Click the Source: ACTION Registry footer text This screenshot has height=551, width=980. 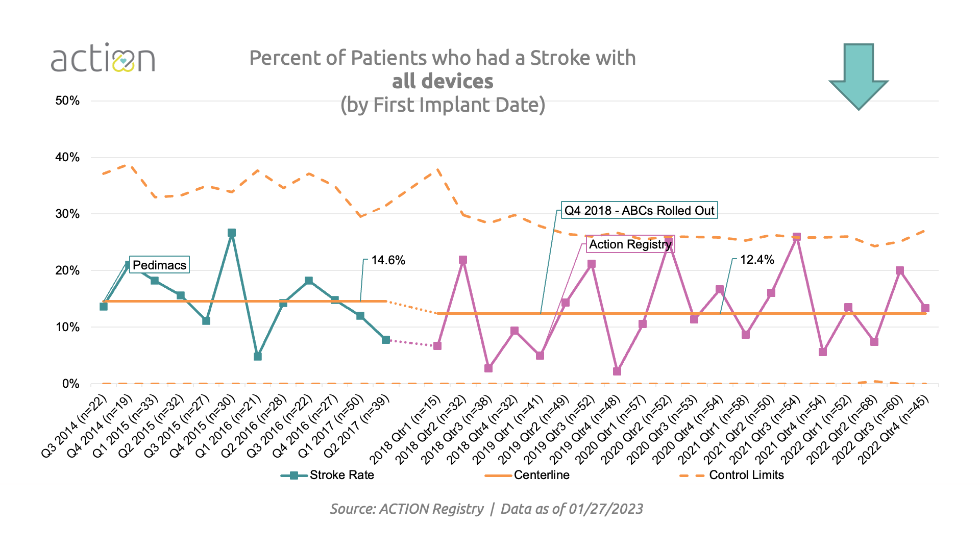(x=406, y=509)
